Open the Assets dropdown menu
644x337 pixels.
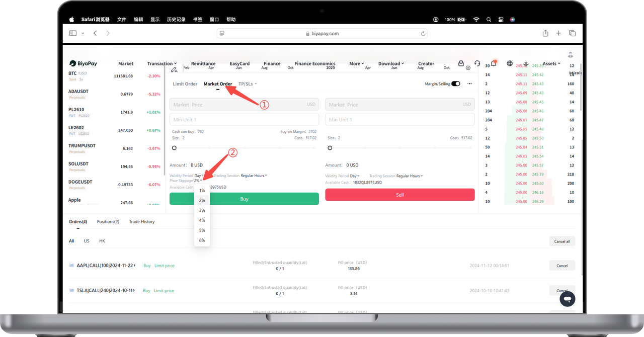coord(551,64)
